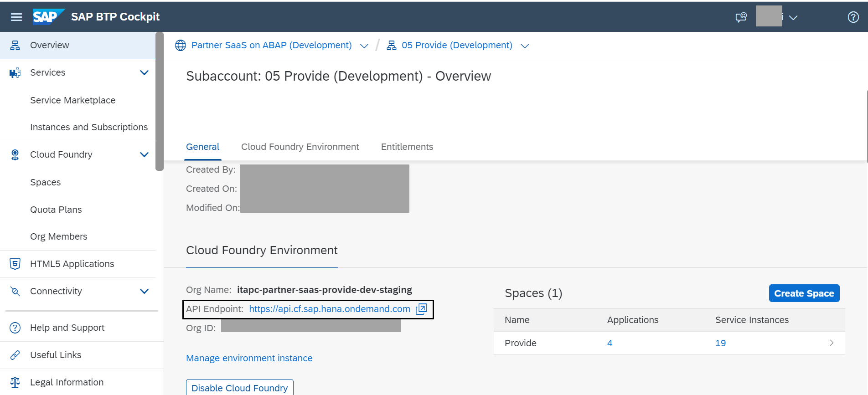Expand the Provide space row chevron

point(832,343)
